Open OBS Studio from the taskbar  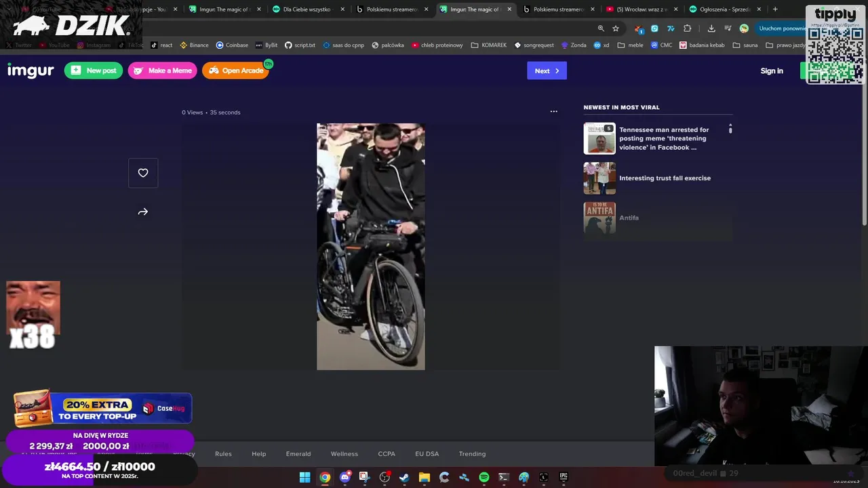384,477
